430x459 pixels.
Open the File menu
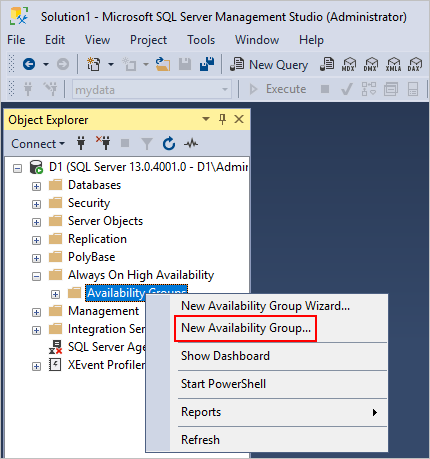(x=16, y=40)
